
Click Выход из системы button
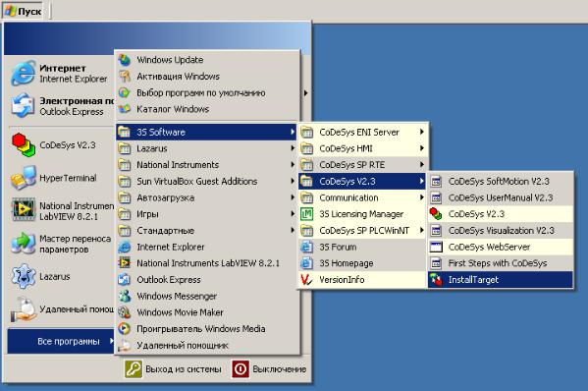(173, 369)
